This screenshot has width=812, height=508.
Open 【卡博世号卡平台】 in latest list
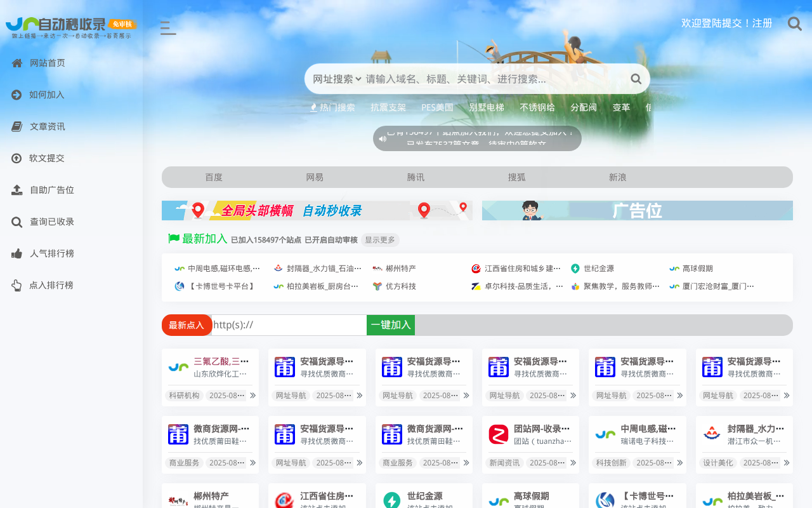point(222,286)
